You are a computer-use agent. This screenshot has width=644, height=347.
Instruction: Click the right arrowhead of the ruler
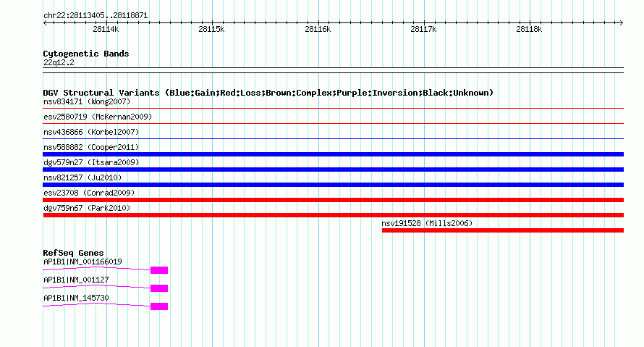[x=622, y=23]
